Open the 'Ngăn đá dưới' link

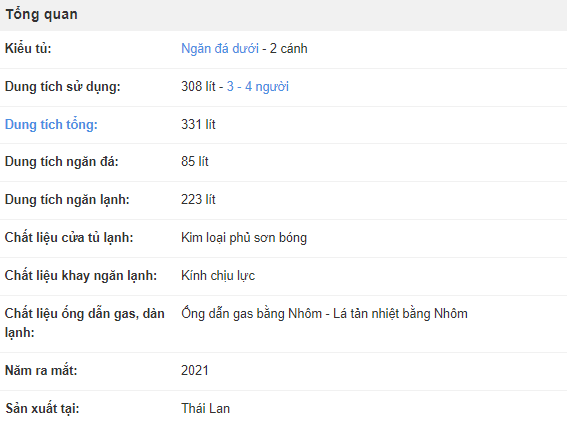click(x=220, y=48)
